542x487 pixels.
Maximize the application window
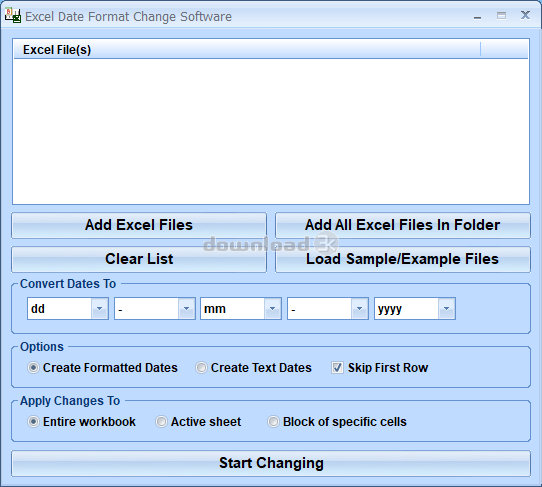501,16
